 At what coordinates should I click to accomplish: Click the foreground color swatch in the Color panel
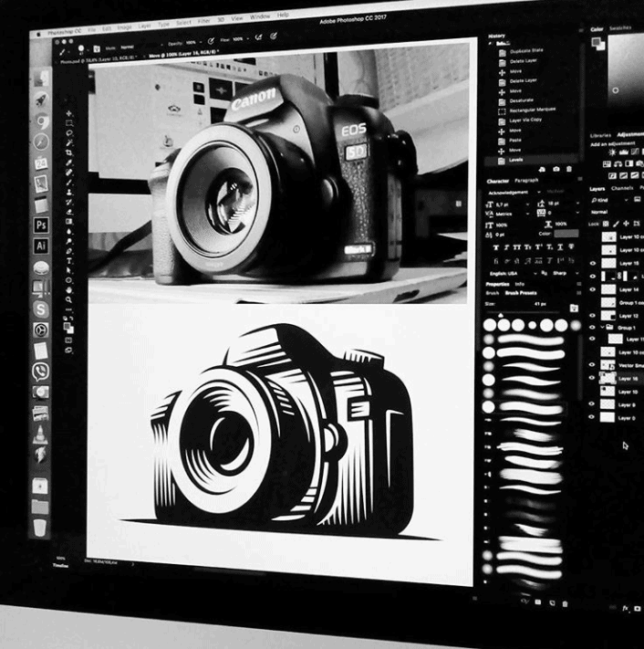click(596, 42)
